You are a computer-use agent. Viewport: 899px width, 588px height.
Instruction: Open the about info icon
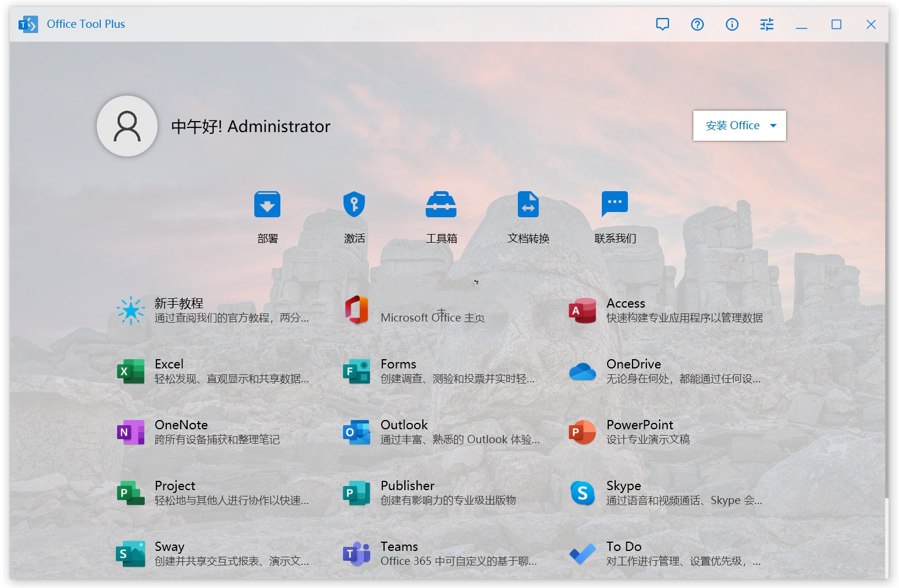pos(732,24)
